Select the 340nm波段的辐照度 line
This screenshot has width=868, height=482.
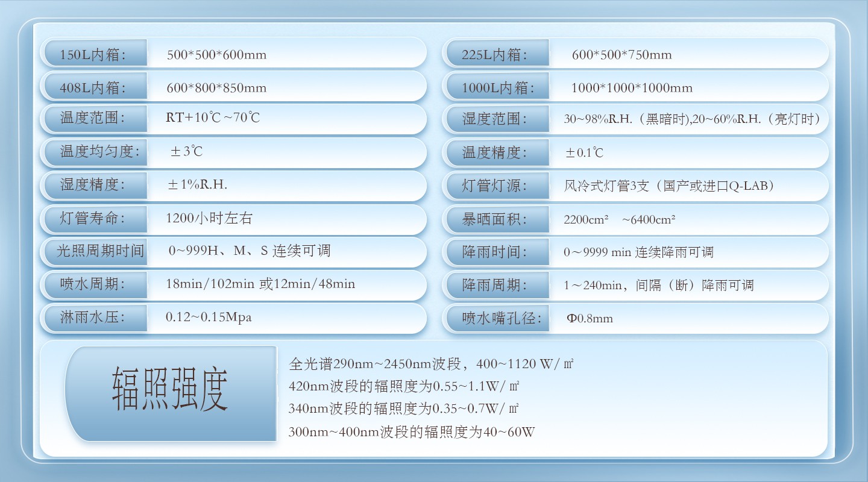click(x=404, y=408)
